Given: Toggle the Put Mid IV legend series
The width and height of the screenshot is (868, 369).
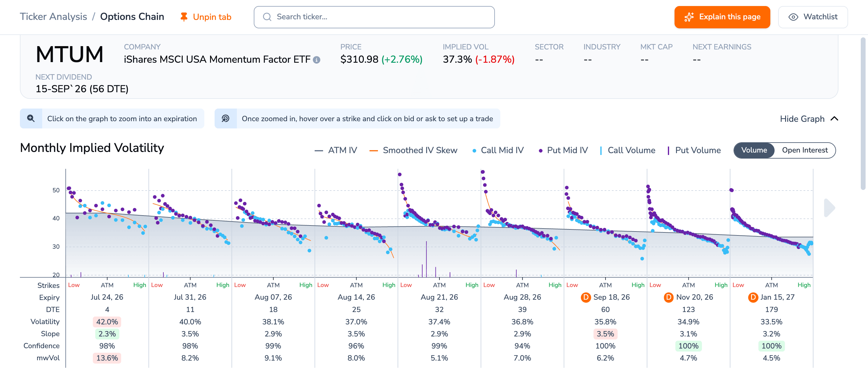Looking at the screenshot, I should (x=563, y=150).
